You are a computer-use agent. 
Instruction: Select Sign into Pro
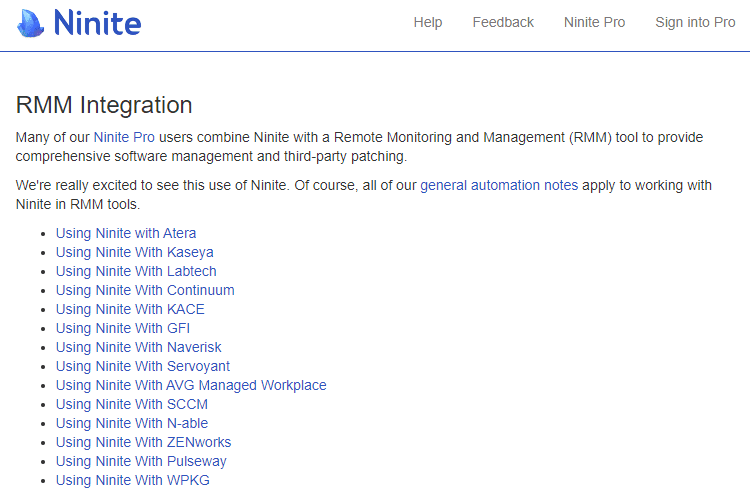(x=695, y=22)
